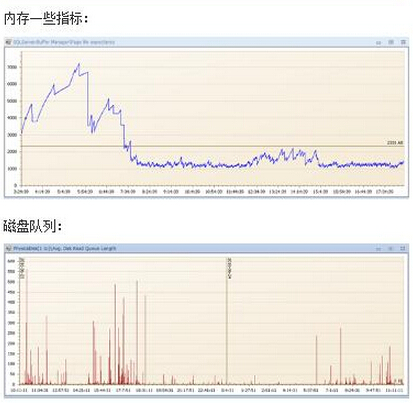413x403 pixels.
Task: Click the 7000 y-axis label on the memory chart
Action: pyautogui.click(x=12, y=67)
